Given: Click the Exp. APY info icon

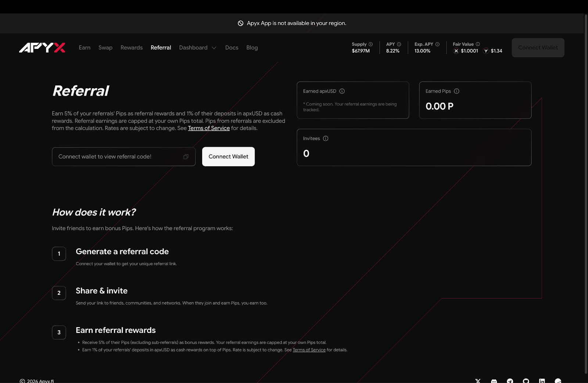Looking at the screenshot, I should [437, 44].
